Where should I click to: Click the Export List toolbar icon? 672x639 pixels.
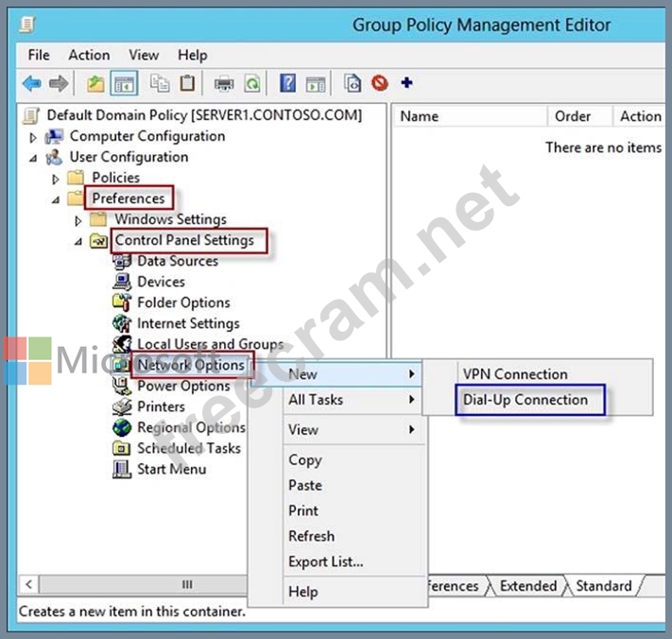[x=353, y=83]
